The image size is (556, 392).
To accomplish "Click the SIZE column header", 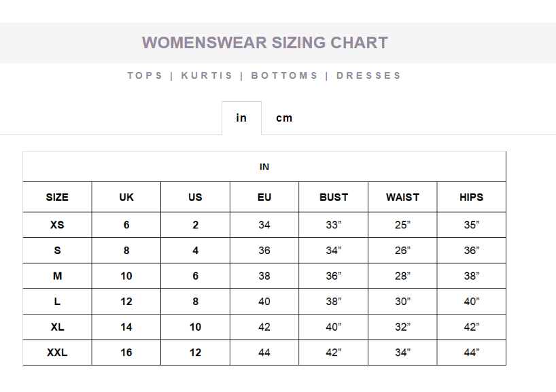I will [57, 197].
